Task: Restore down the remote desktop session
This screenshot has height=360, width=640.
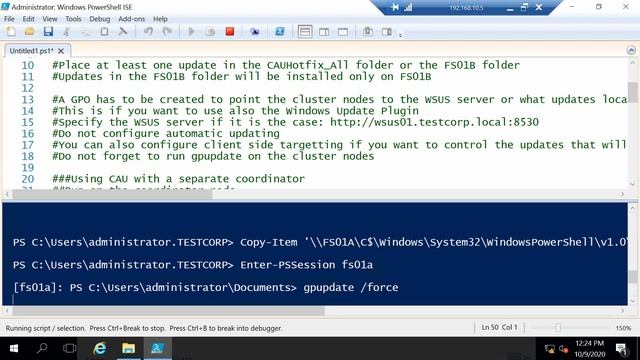Action: [524, 7]
